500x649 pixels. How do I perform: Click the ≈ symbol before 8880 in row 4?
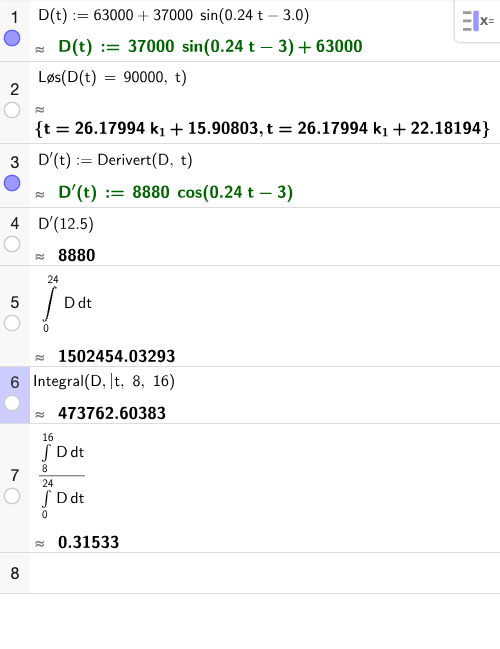pyautogui.click(x=40, y=257)
